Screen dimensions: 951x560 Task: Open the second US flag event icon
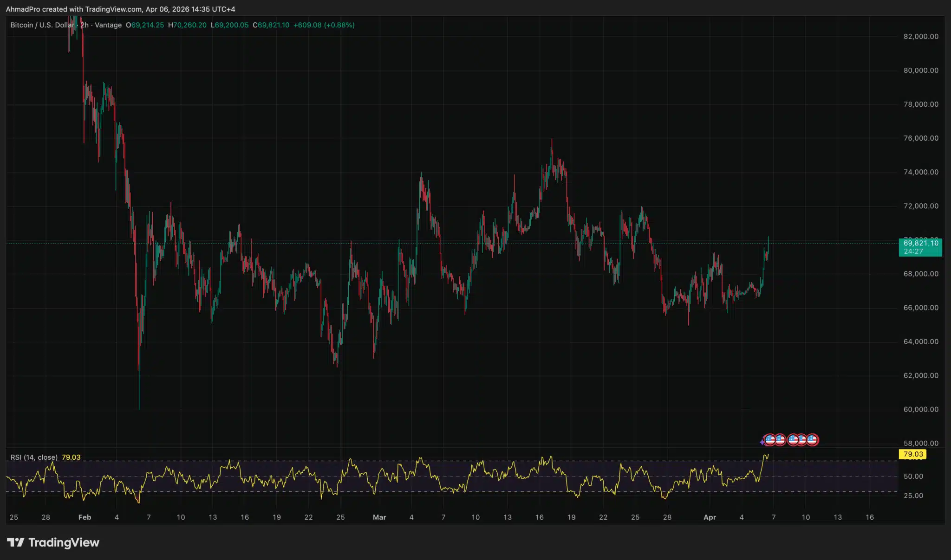point(781,440)
